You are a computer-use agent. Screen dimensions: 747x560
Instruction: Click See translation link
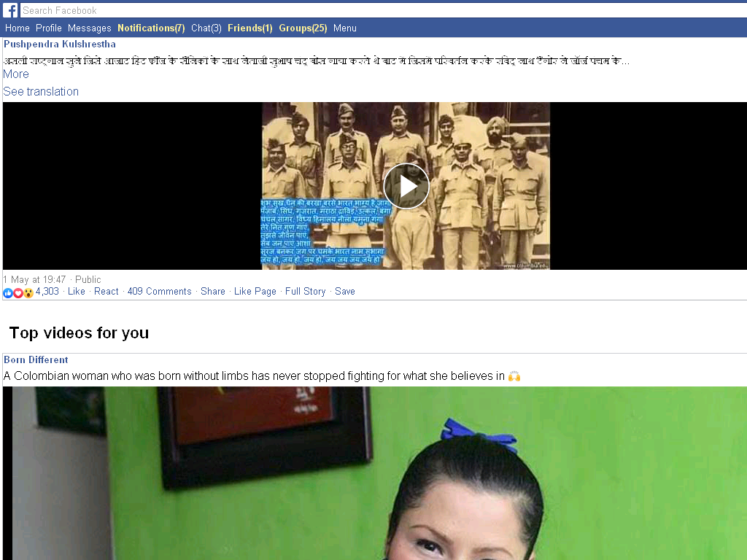click(x=41, y=91)
